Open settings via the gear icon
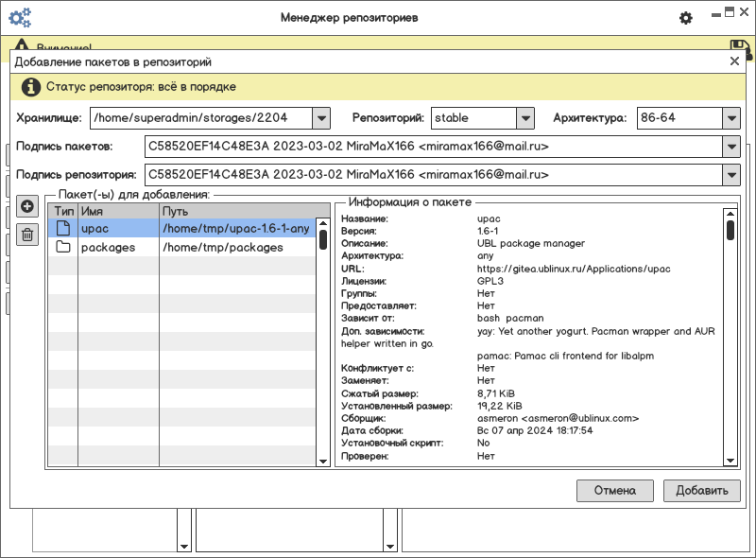The height and width of the screenshot is (558, 756). point(686,18)
